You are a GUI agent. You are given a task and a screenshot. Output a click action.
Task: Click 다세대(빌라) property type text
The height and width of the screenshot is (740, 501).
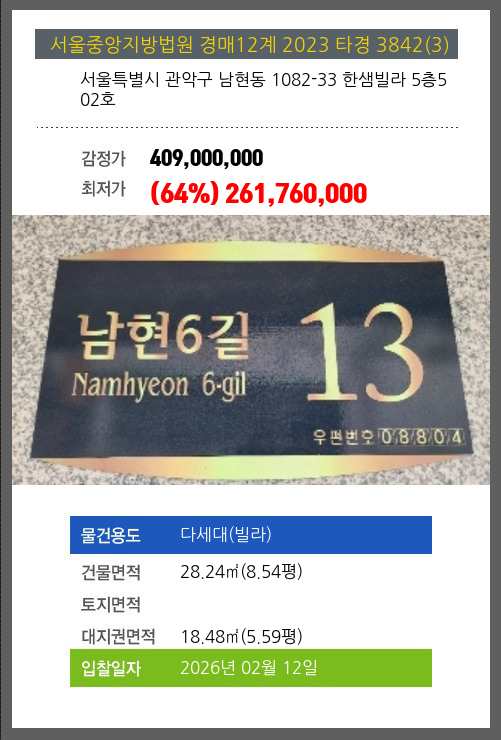(x=226, y=535)
